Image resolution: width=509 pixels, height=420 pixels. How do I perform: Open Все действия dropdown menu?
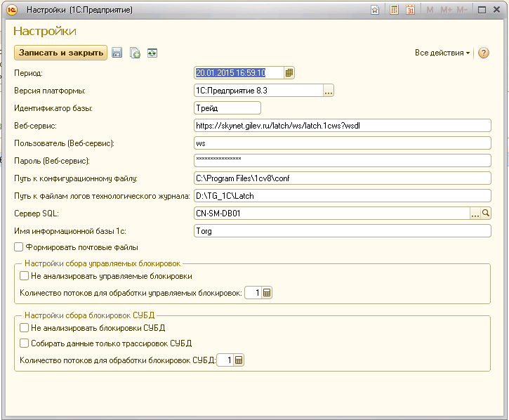coord(442,53)
